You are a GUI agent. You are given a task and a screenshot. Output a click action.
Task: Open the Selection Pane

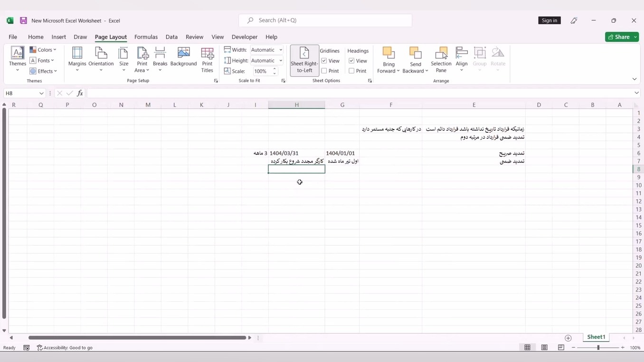point(441,60)
